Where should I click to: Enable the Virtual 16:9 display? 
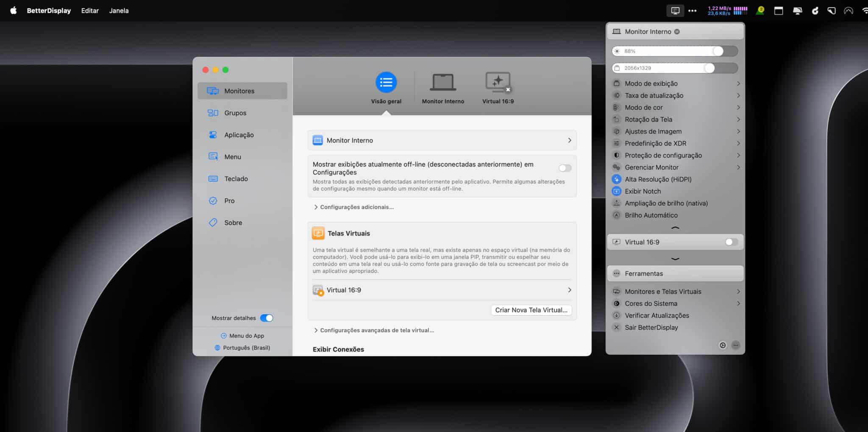(x=730, y=242)
